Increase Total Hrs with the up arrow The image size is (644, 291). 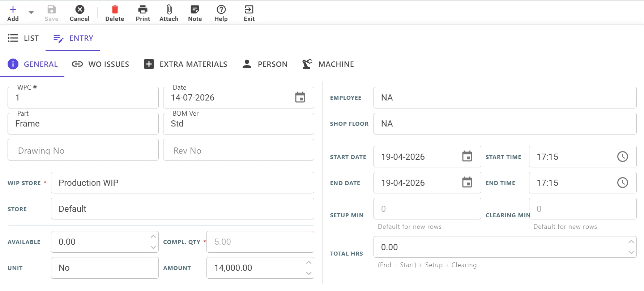point(631,241)
